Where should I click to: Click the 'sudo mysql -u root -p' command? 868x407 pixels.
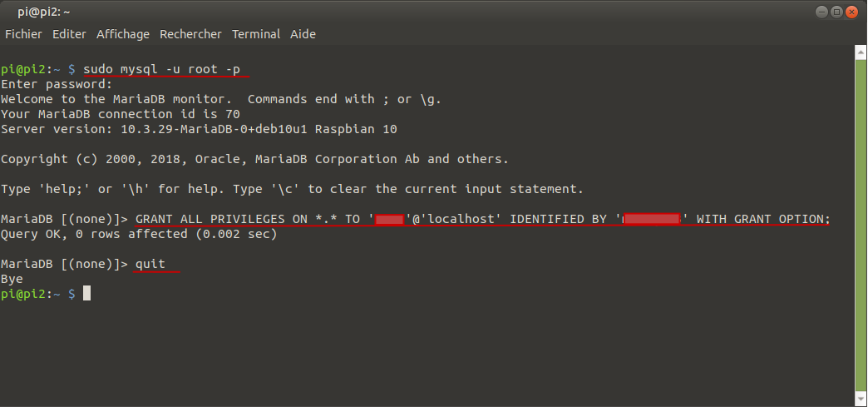[161, 69]
